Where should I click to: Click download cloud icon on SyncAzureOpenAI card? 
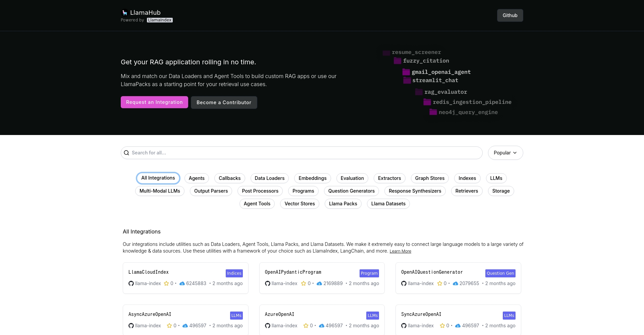(x=458, y=326)
